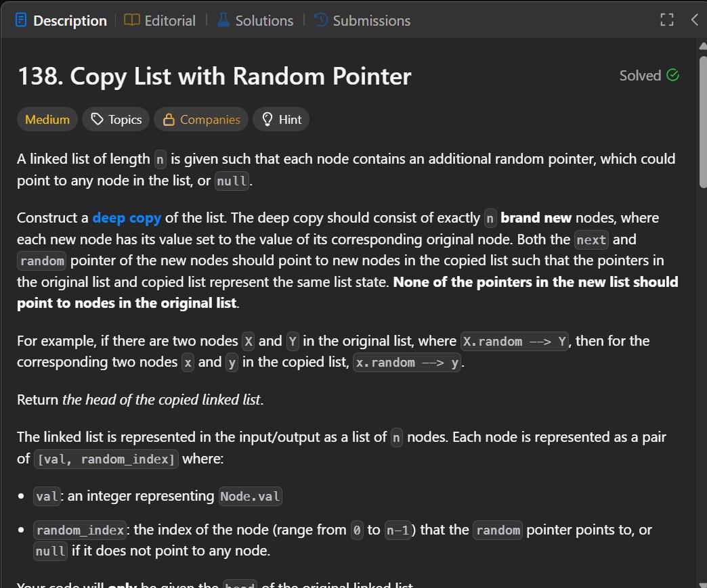Expand the panel to fullscreen
Screen dimensions: 707x588
click(x=667, y=20)
